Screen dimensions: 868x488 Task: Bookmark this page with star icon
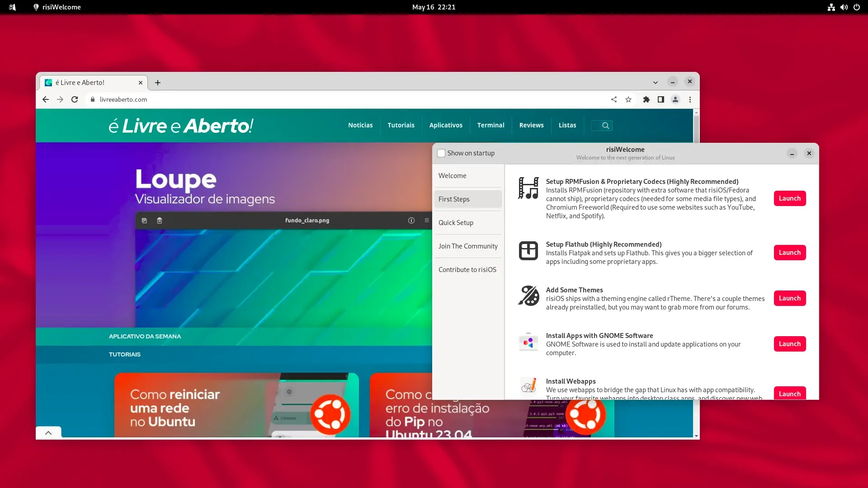pos(628,99)
